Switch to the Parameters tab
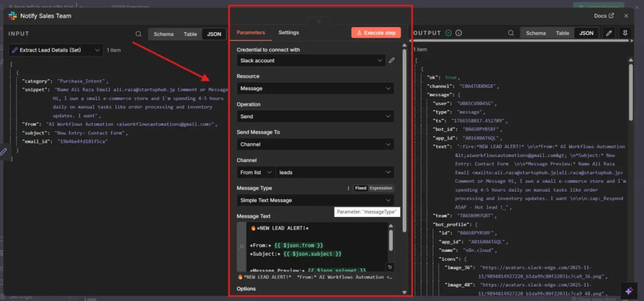Image resolution: width=644 pixels, height=301 pixels. click(250, 33)
